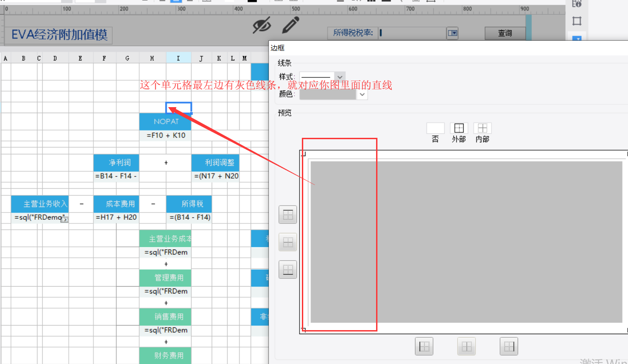The height and width of the screenshot is (364, 628).
Task: Click column header B
Action: pyautogui.click(x=24, y=58)
